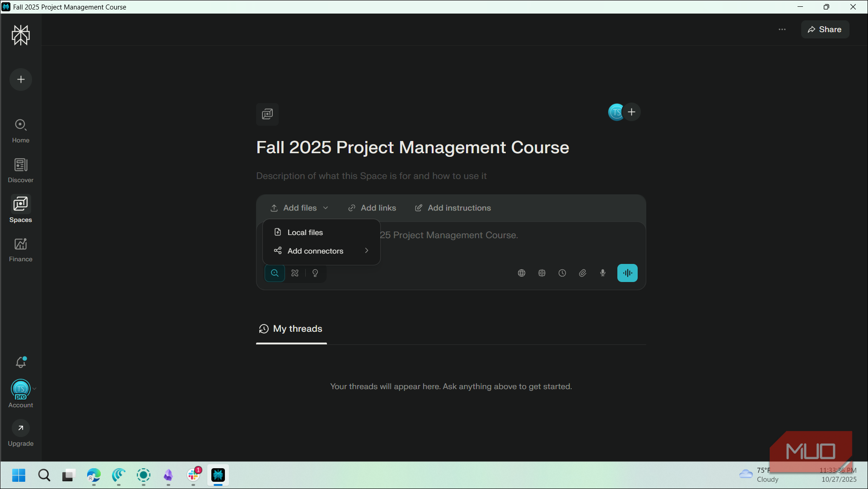This screenshot has height=489, width=868.
Task: Click the Share button
Action: click(825, 29)
